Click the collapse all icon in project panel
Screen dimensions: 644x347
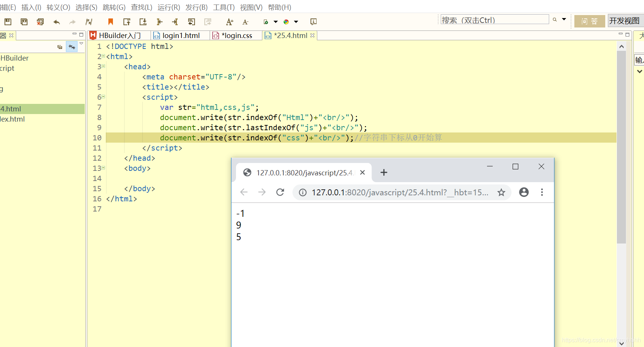coord(60,47)
